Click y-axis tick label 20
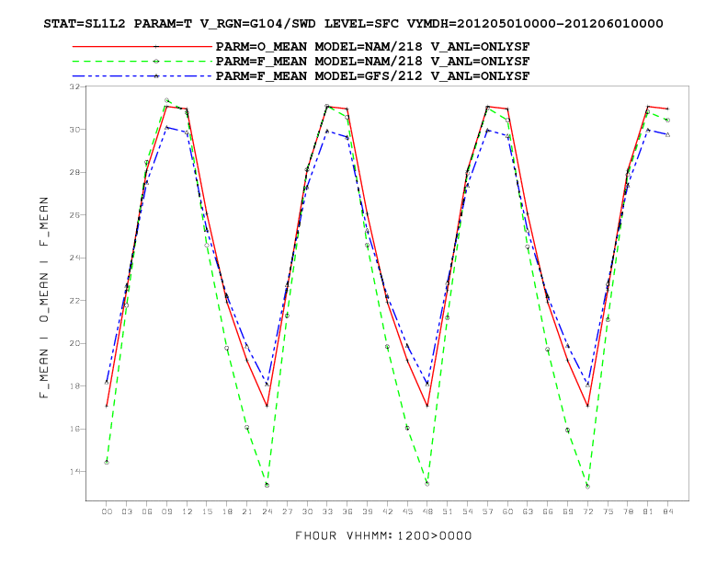 (74, 343)
